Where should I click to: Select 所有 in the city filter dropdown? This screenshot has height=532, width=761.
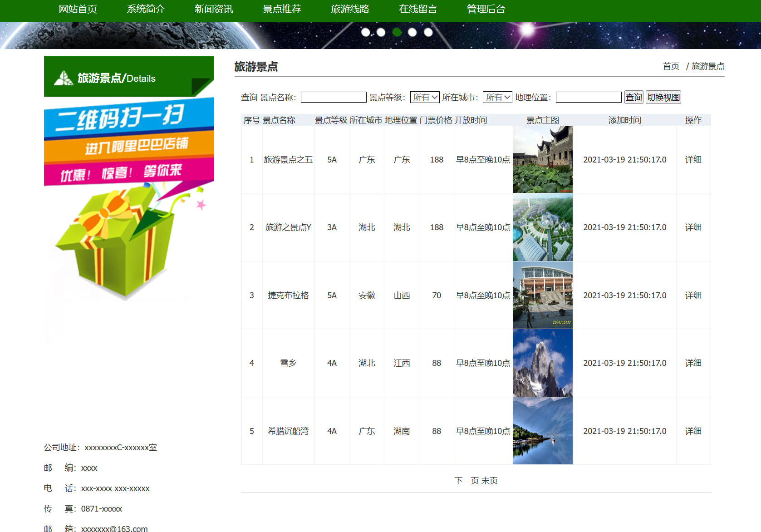point(497,97)
